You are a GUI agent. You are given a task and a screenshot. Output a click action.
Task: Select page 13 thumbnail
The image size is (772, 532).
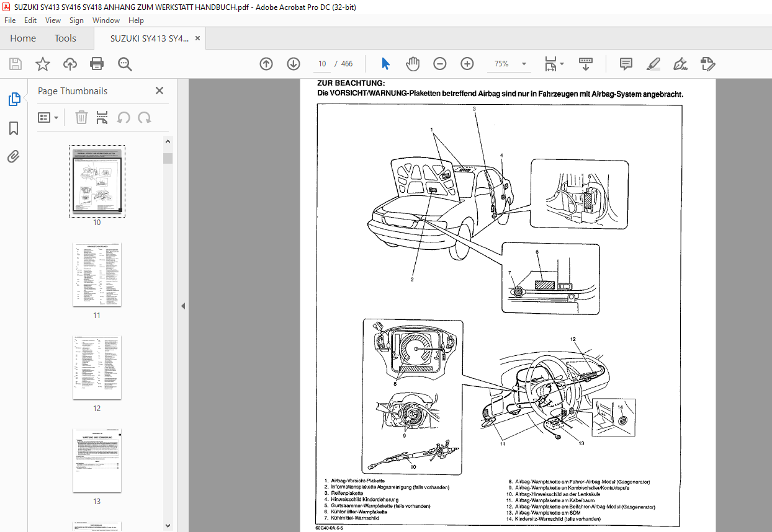97,461
